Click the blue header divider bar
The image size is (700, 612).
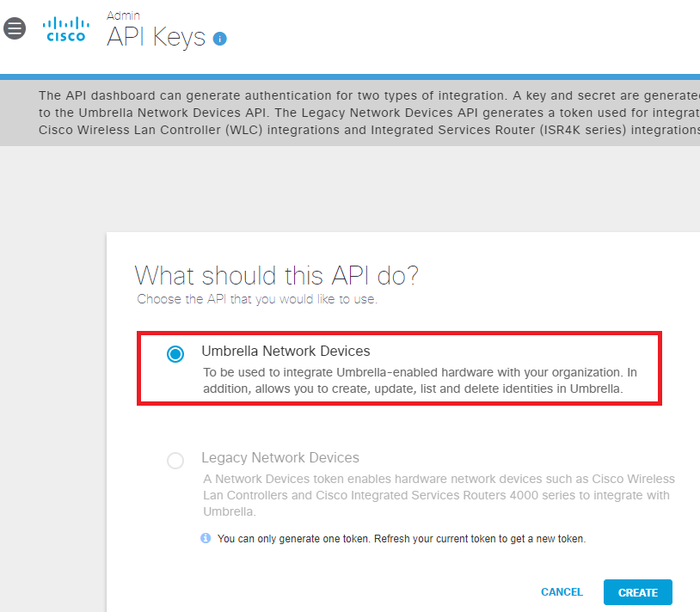coord(350,77)
